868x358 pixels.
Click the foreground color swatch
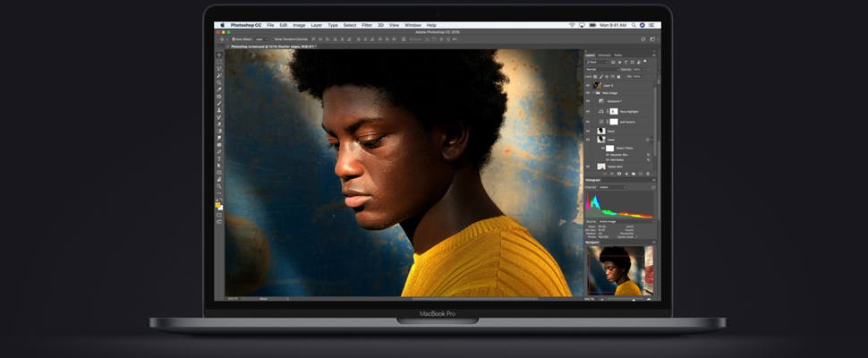218,205
